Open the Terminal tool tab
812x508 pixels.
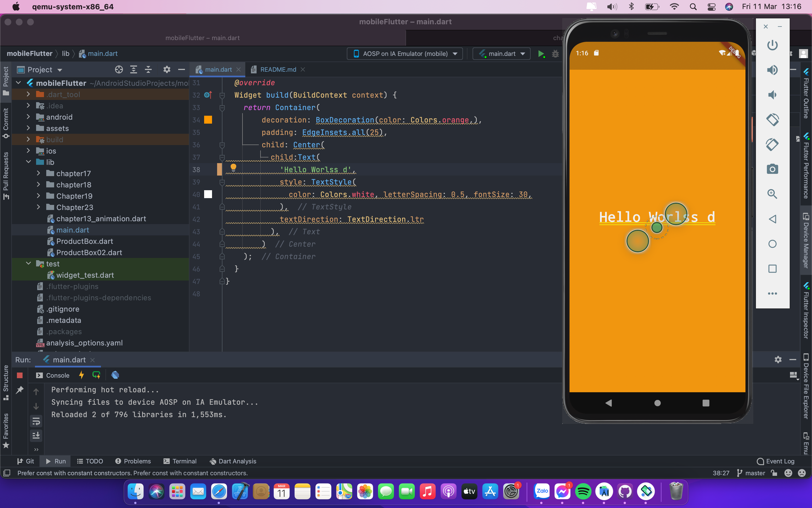(180, 461)
